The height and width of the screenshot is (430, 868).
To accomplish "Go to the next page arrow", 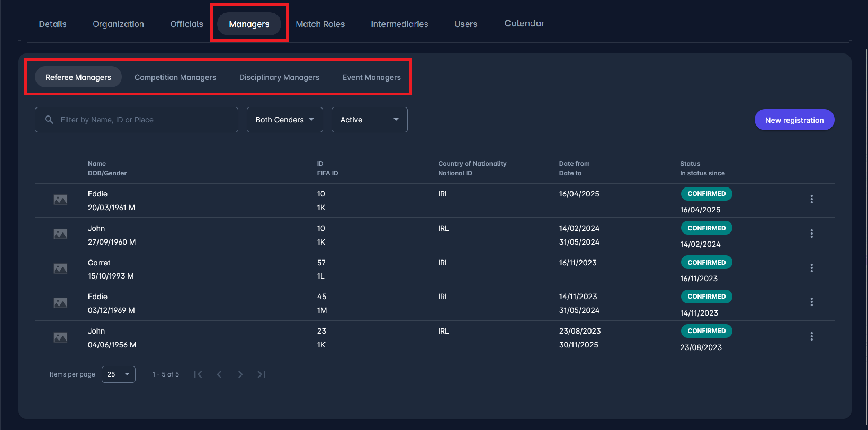I will 240,374.
